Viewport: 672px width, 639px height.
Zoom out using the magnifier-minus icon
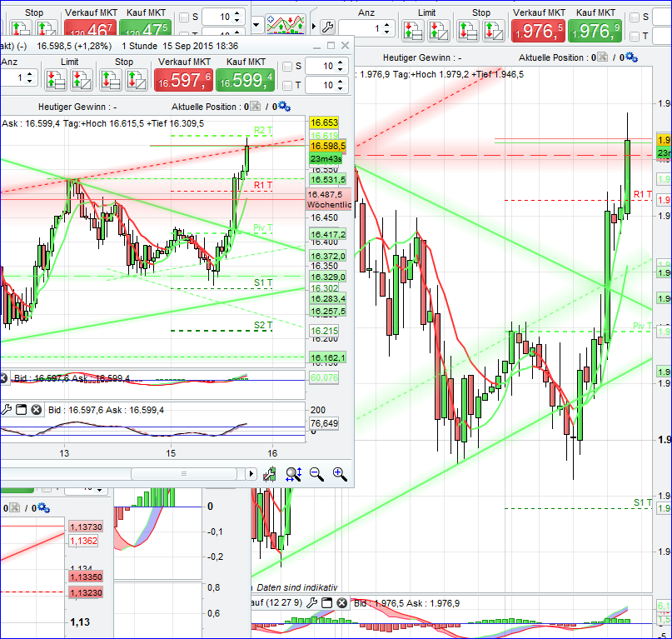(316, 474)
